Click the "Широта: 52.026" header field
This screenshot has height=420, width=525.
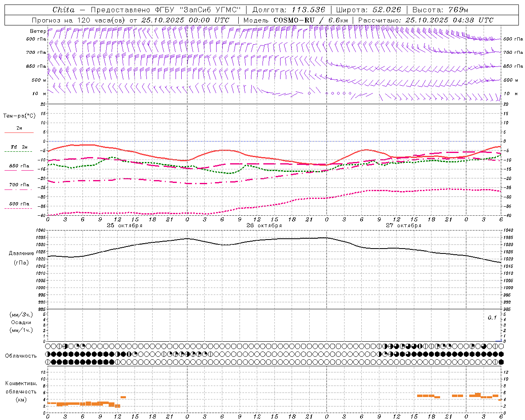[x=368, y=10]
